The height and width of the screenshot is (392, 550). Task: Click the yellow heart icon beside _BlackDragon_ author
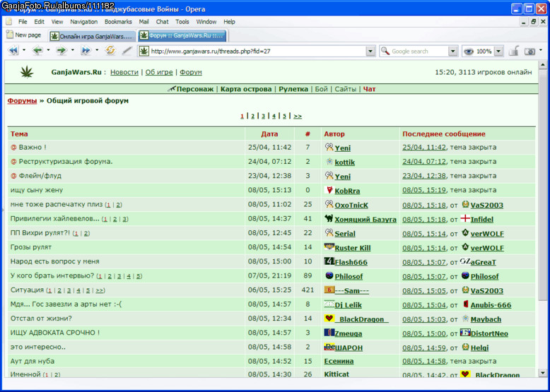[329, 319]
